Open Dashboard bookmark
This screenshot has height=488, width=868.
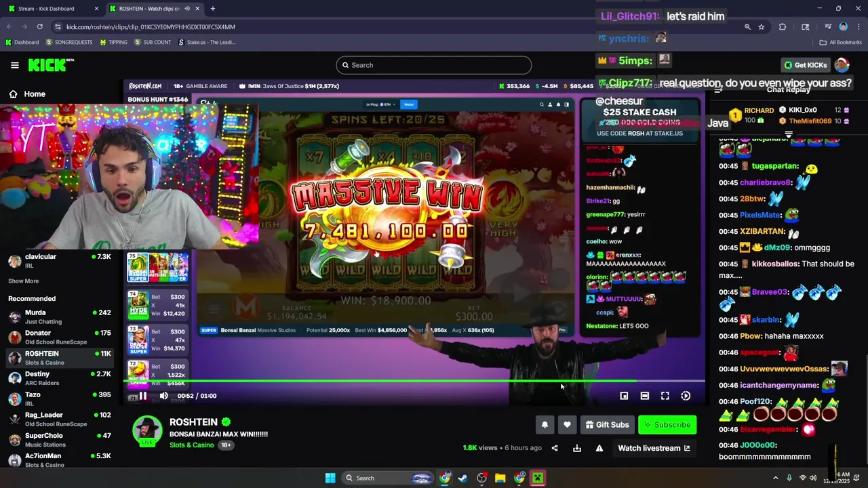click(x=22, y=42)
